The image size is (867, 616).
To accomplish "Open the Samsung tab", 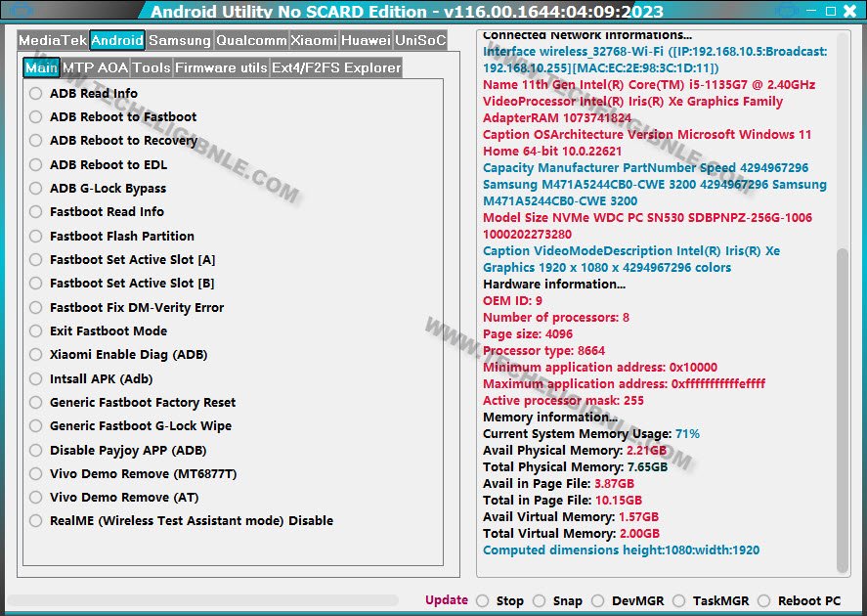I will pyautogui.click(x=180, y=40).
